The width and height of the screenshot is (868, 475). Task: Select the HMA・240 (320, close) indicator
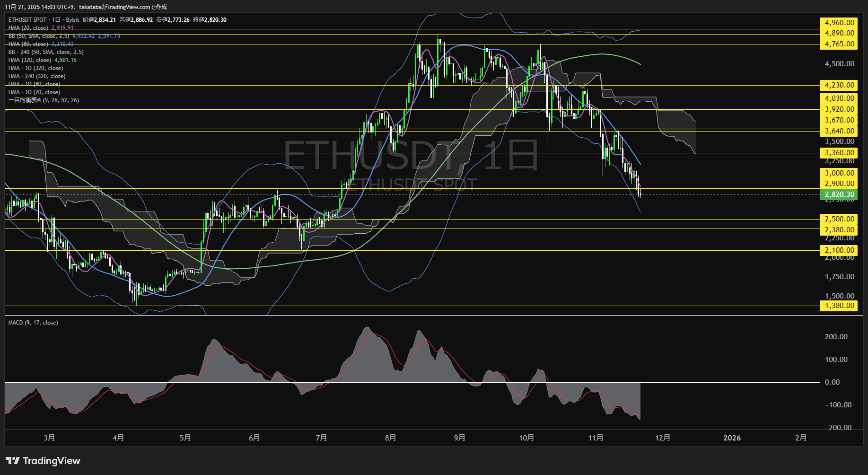[x=37, y=76]
